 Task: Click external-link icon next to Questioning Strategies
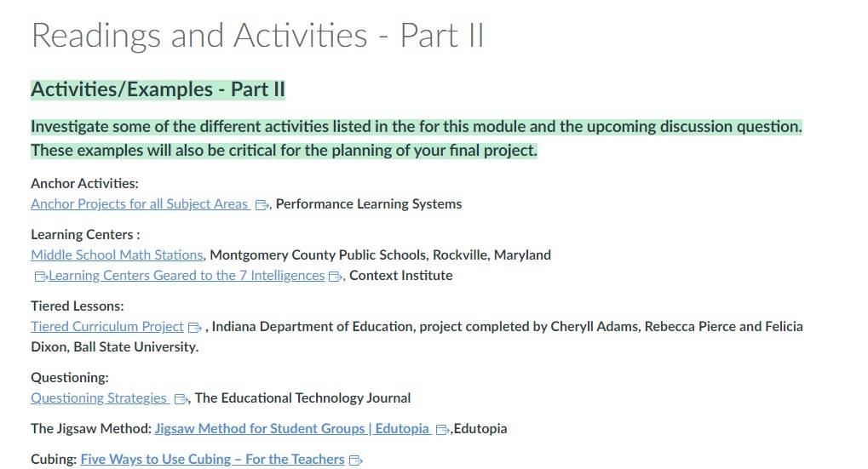181,398
